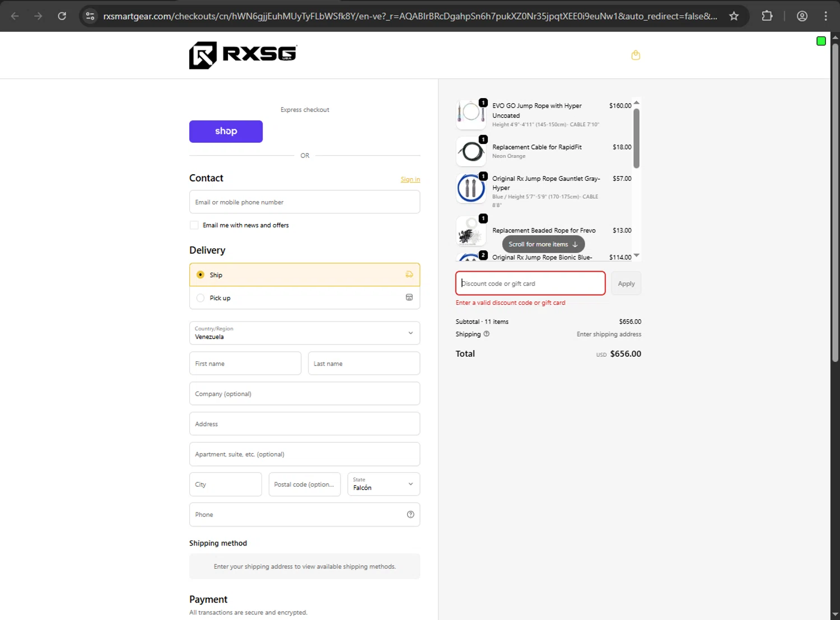Open the browser profile menu
840x620 pixels.
802,16
